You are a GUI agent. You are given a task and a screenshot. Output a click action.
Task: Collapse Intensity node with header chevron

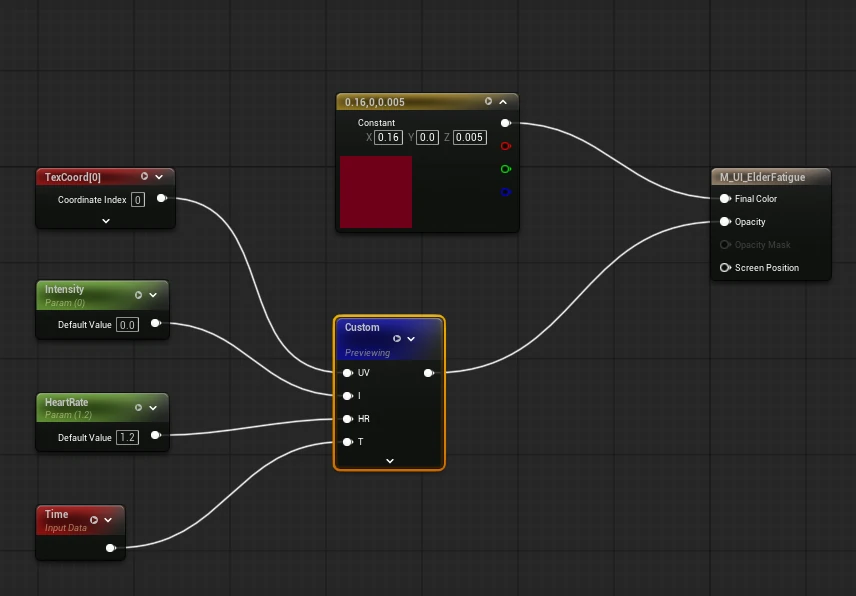pyautogui.click(x=153, y=295)
